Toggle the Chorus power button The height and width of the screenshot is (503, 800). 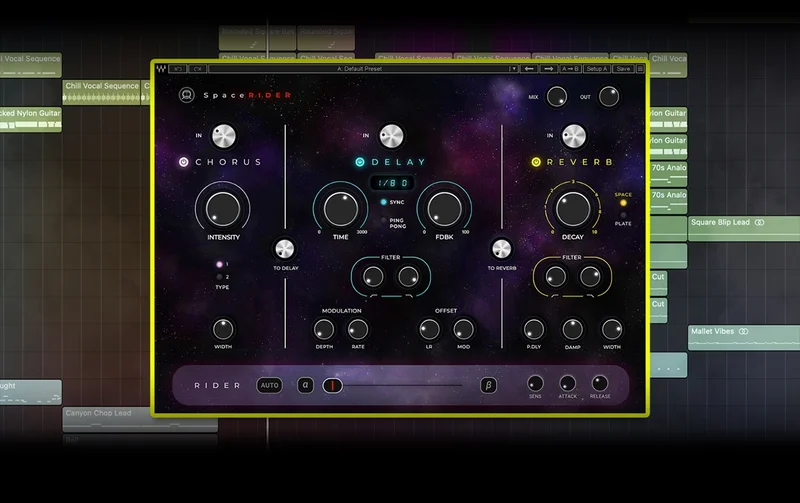pyautogui.click(x=184, y=162)
